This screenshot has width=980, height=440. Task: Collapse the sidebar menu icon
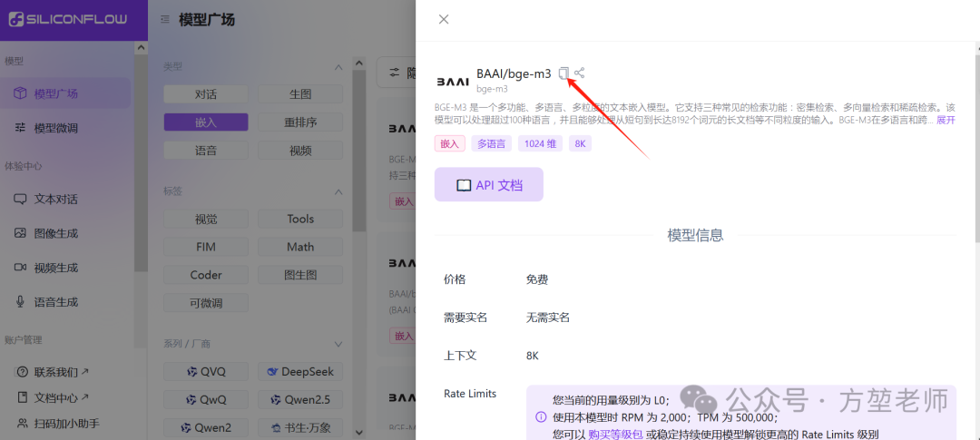[165, 20]
